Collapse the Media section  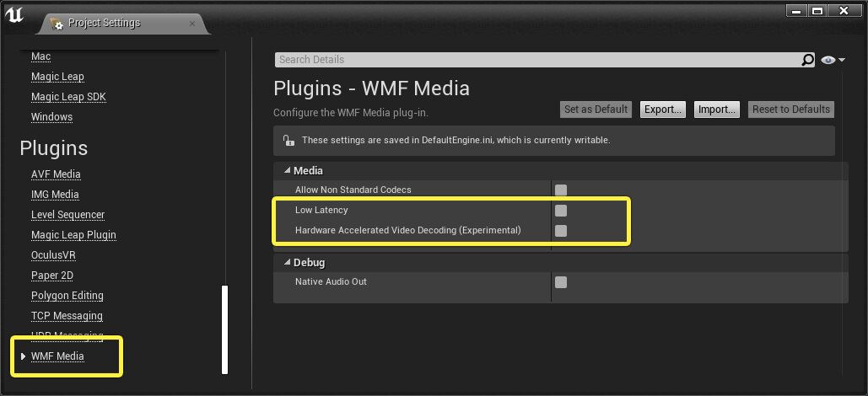[288, 171]
